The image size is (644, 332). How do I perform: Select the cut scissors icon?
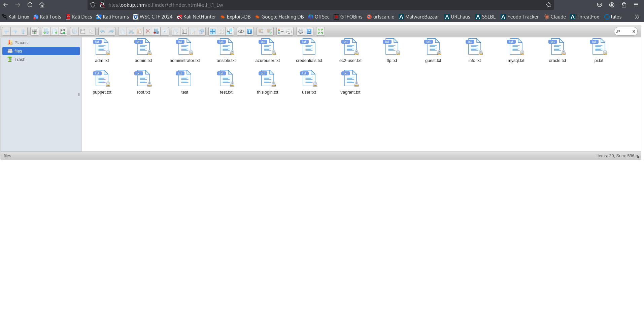[x=131, y=31]
